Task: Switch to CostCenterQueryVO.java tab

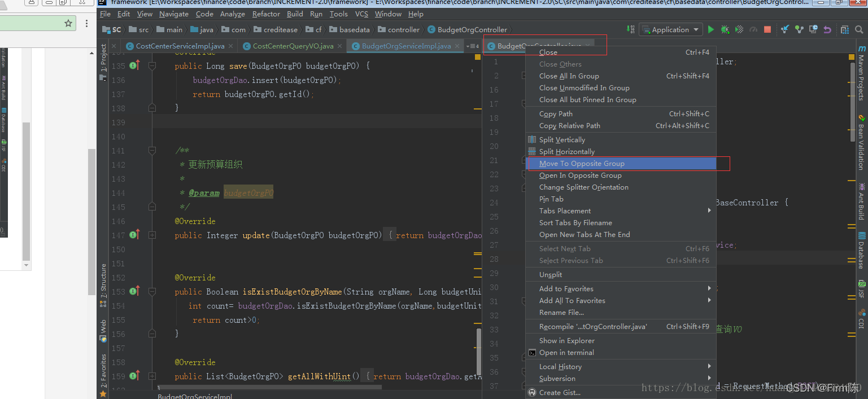Action: pyautogui.click(x=293, y=46)
